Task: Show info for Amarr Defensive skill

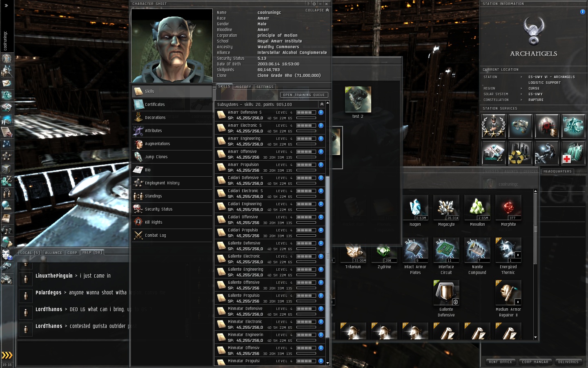Action: pos(321,112)
